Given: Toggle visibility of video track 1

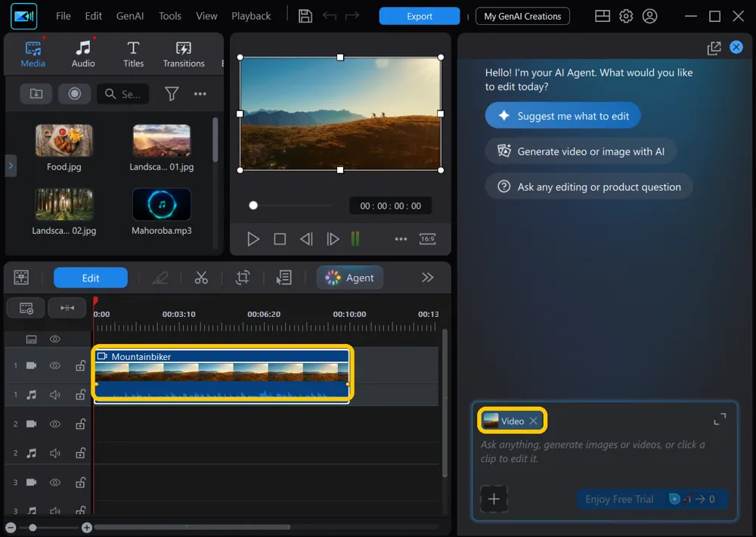Looking at the screenshot, I should pyautogui.click(x=55, y=365).
